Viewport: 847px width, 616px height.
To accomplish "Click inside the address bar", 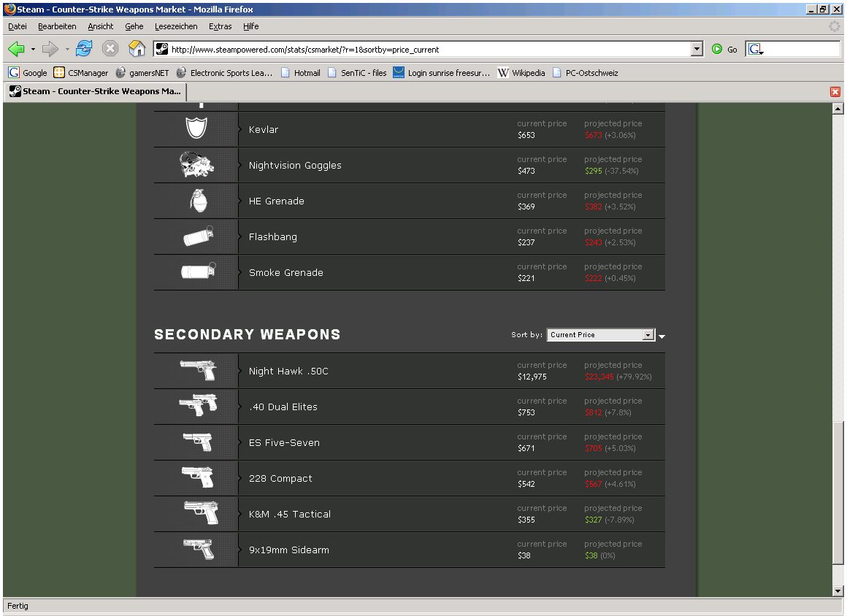I will coord(429,49).
